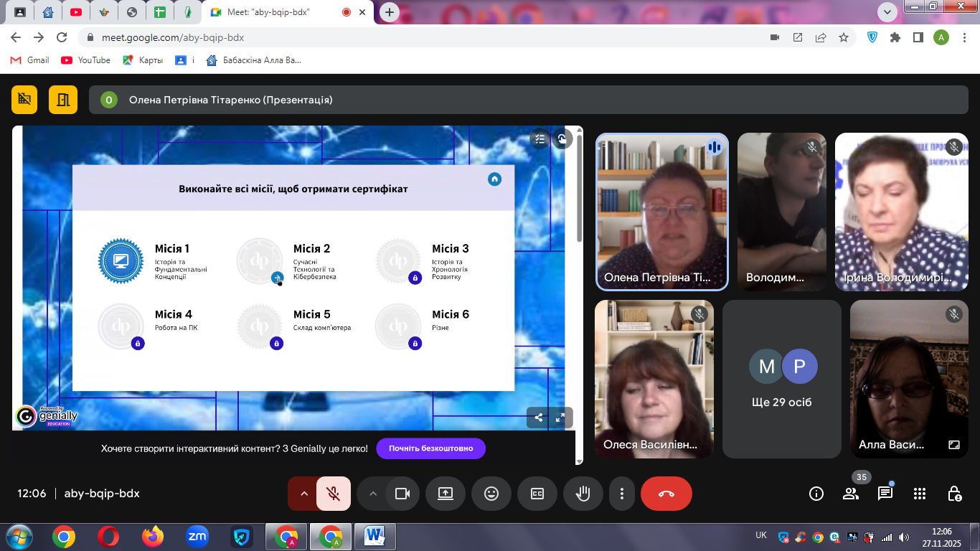Select the Місія 1 badge
The width and height of the screenshot is (980, 551).
coord(121,261)
